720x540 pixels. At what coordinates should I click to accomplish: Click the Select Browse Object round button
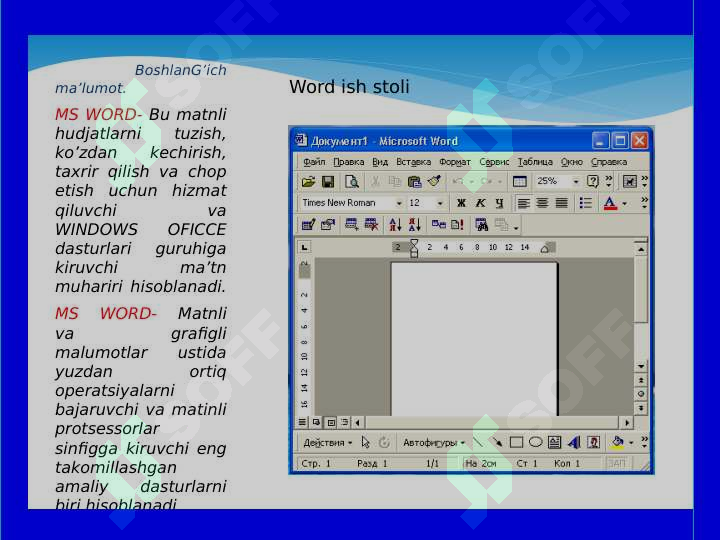tap(641, 394)
